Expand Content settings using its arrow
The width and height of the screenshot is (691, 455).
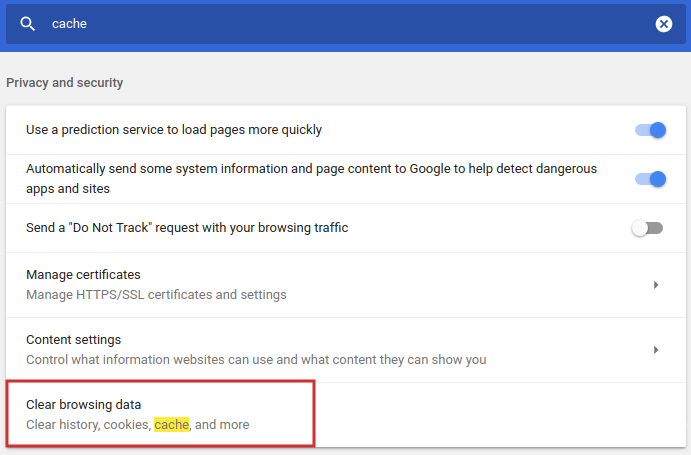[656, 350]
